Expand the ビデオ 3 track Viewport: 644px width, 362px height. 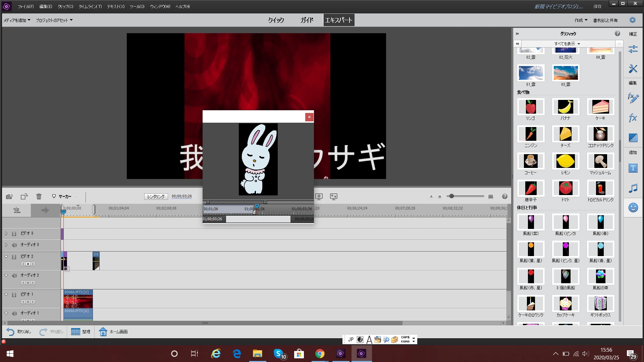click(x=6, y=233)
